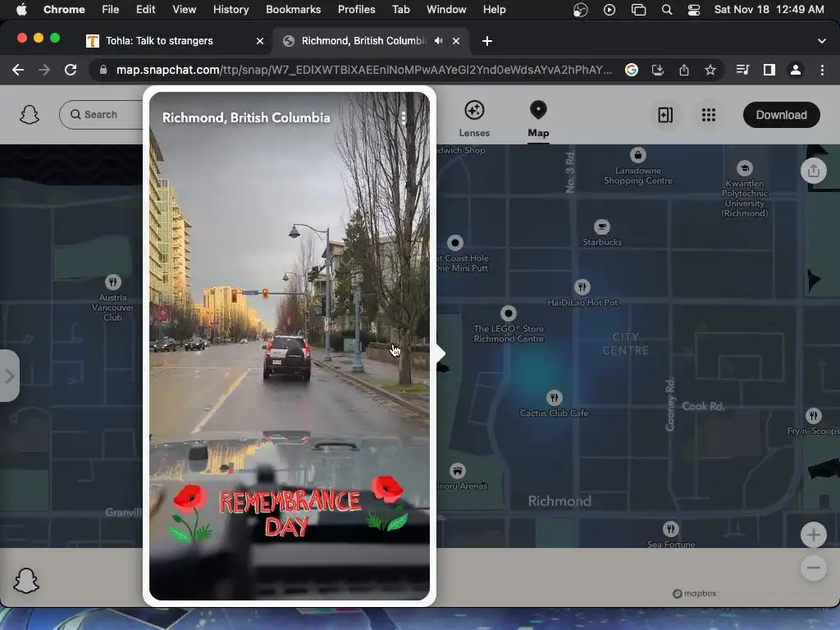Click the Minoru Arenas marker
This screenshot has width=840, height=630.
(x=457, y=471)
